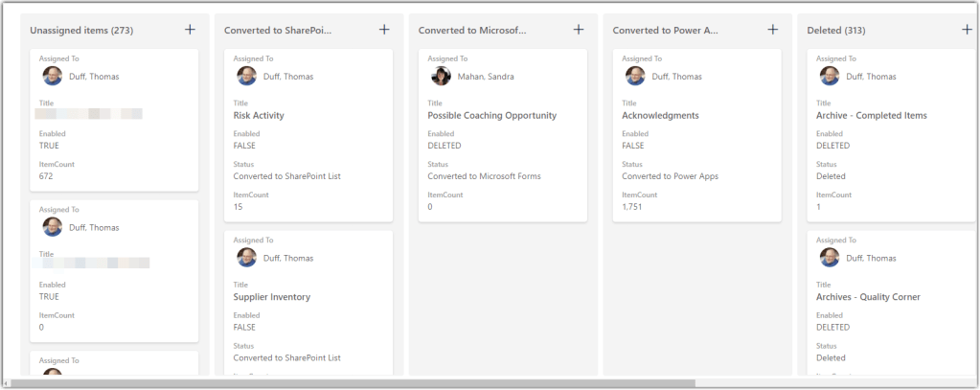This screenshot has height=390, width=980.
Task: Add new card to Converted to Power Apps column
Action: 773,30
